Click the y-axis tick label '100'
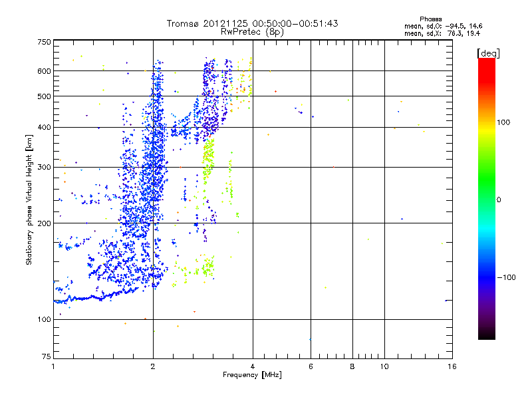The height and width of the screenshot is (399, 532). pyautogui.click(x=44, y=319)
